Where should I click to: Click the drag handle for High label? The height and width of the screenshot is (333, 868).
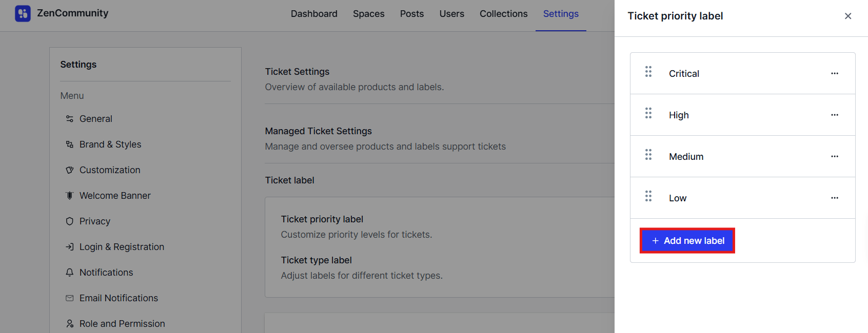[648, 113]
